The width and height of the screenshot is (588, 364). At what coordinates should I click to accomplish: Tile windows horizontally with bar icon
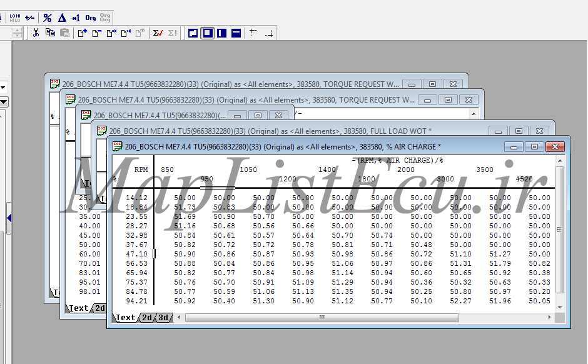pos(236,33)
